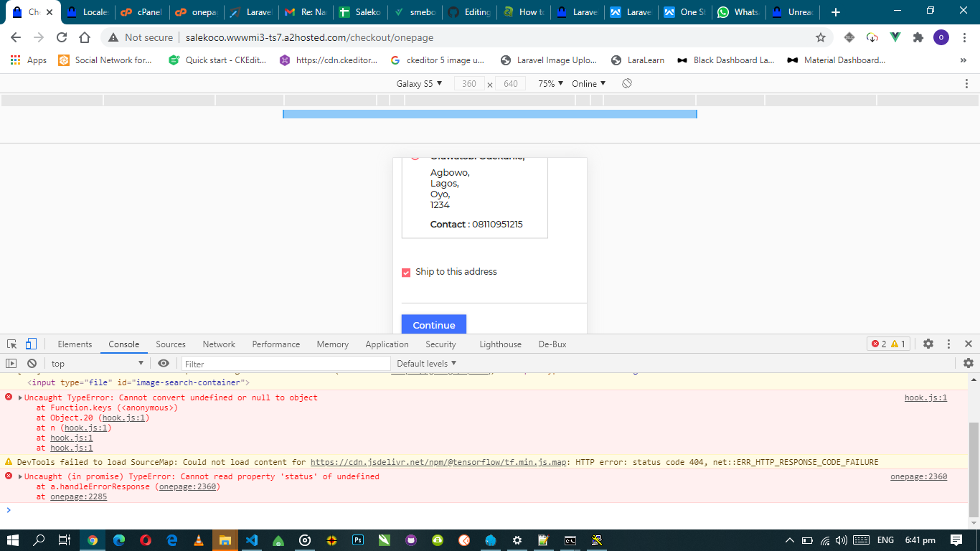
Task: Open the Galaxy S5 device dropdown
Action: pos(419,84)
